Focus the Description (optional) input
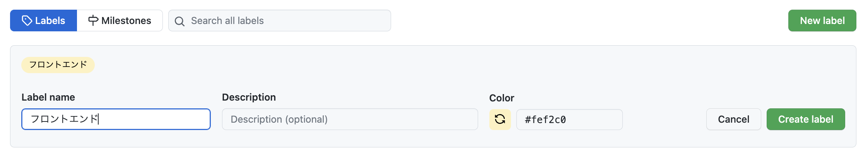This screenshot has height=154, width=868. pyautogui.click(x=350, y=119)
